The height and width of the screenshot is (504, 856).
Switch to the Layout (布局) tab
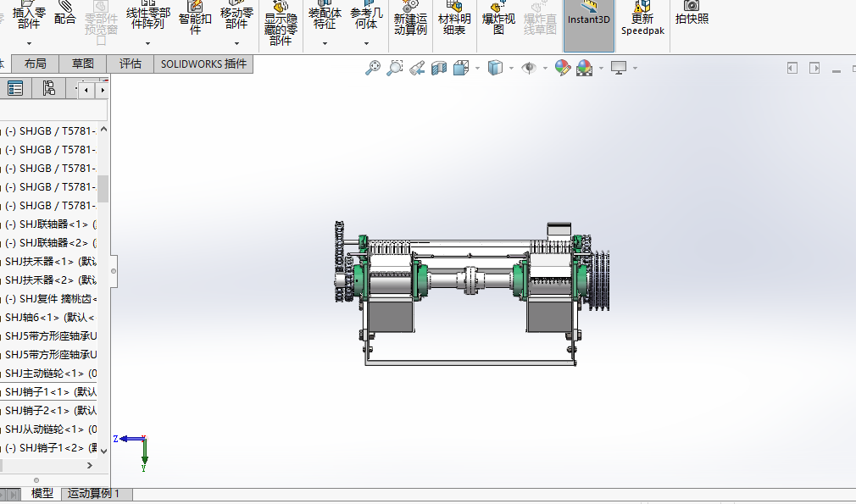[35, 64]
